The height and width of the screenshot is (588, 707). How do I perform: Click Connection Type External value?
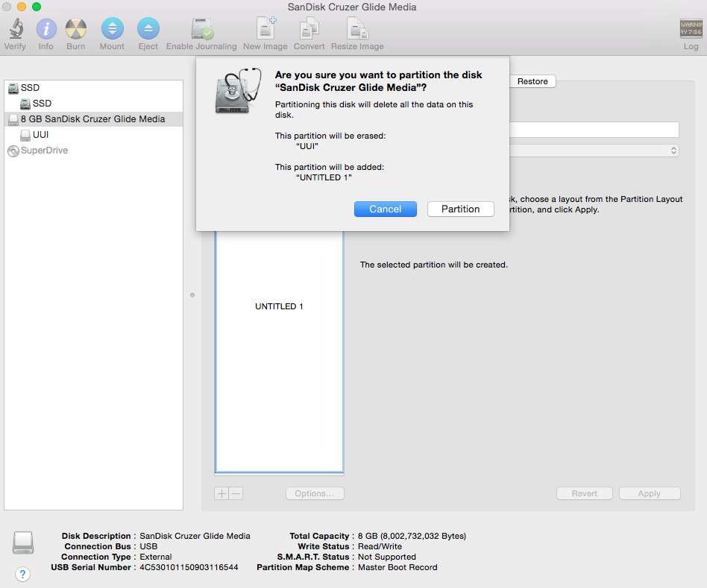point(156,557)
